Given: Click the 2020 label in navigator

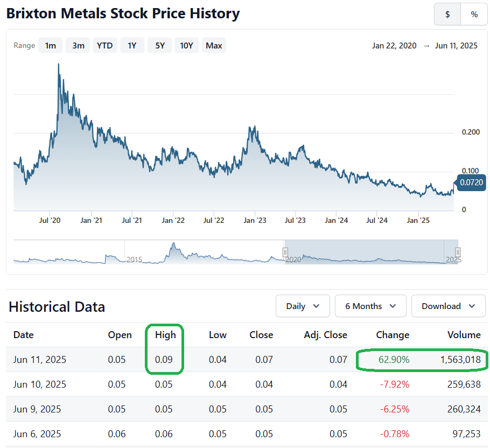Looking at the screenshot, I should coord(294,260).
